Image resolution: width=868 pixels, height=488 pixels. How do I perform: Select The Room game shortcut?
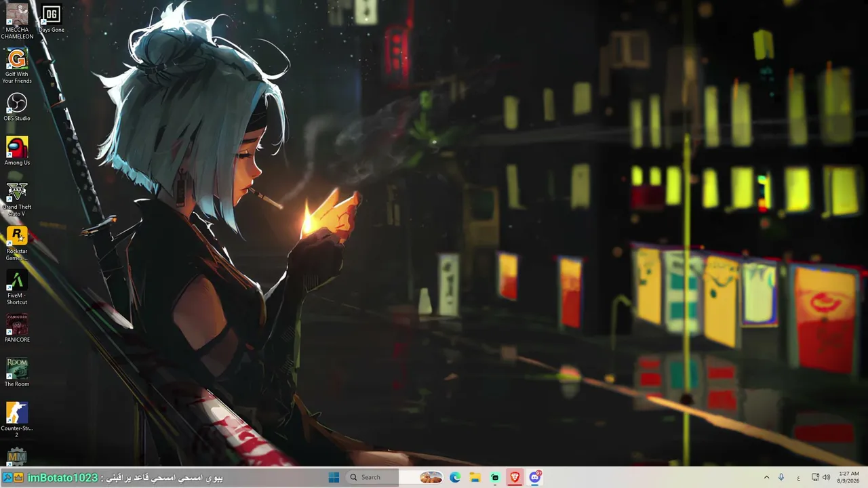coord(17,372)
